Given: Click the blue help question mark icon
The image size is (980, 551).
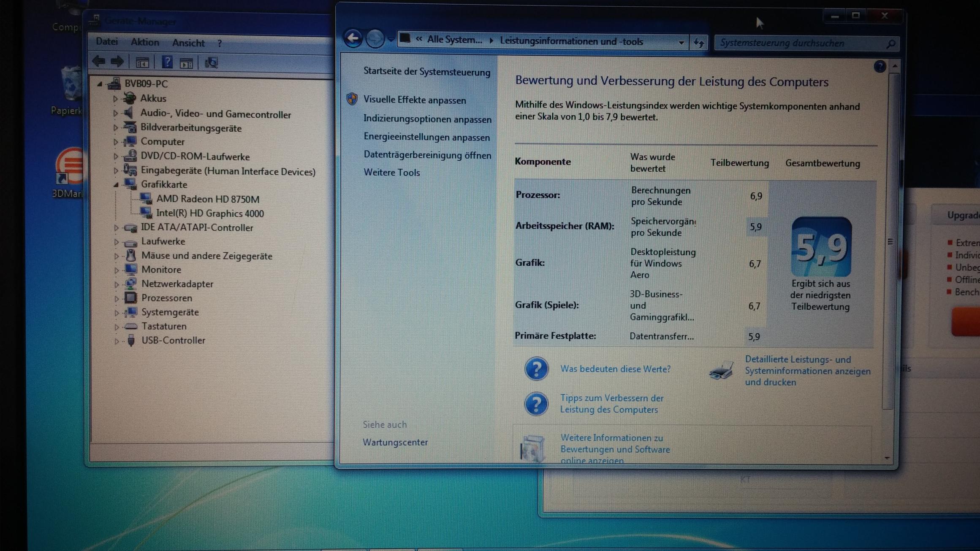Looking at the screenshot, I should [880, 67].
